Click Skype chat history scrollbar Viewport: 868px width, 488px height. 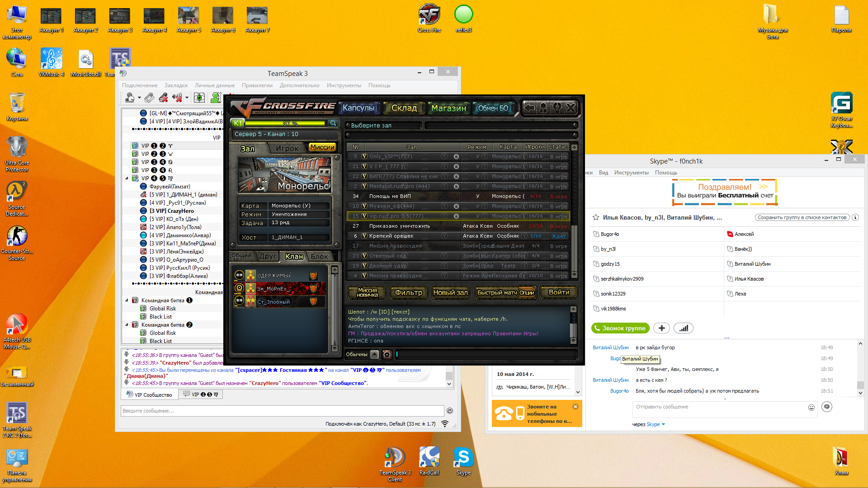[x=860, y=368]
